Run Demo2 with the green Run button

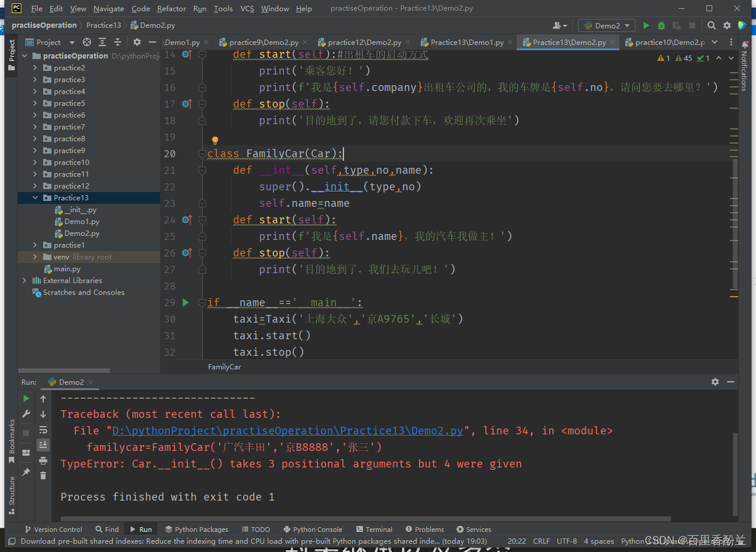(646, 25)
